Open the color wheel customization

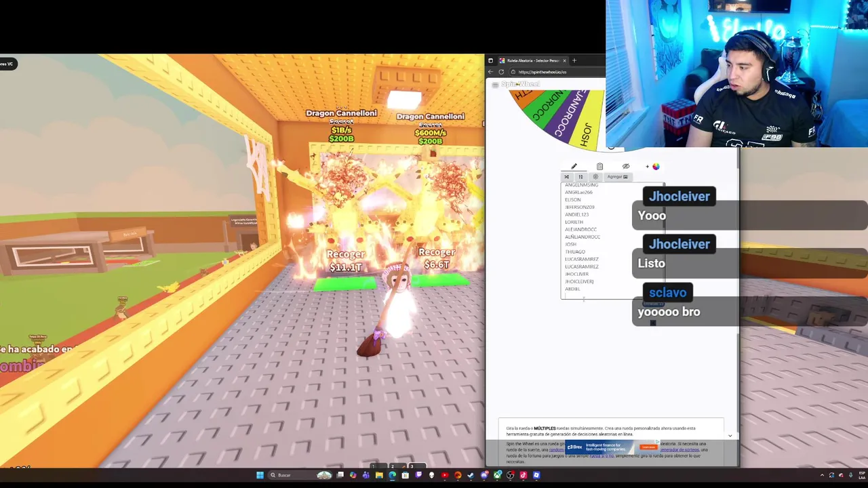point(656,167)
